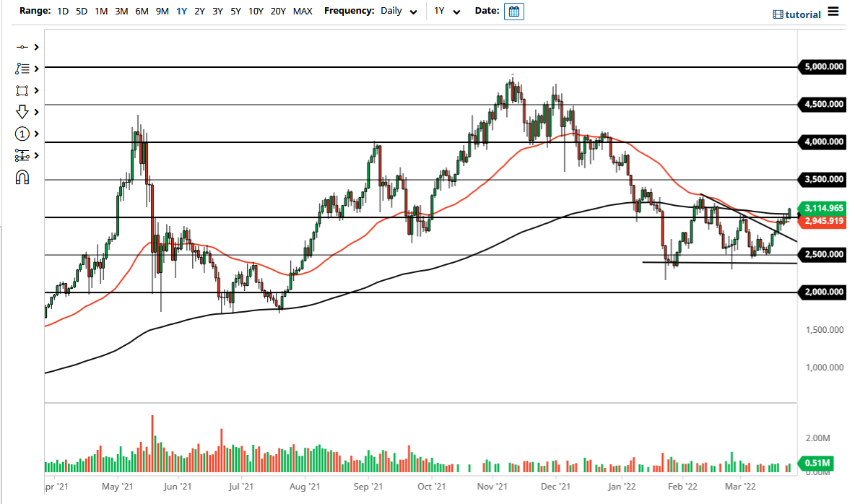The width and height of the screenshot is (855, 504).
Task: Open the annotation list tool
Action: [x=22, y=69]
